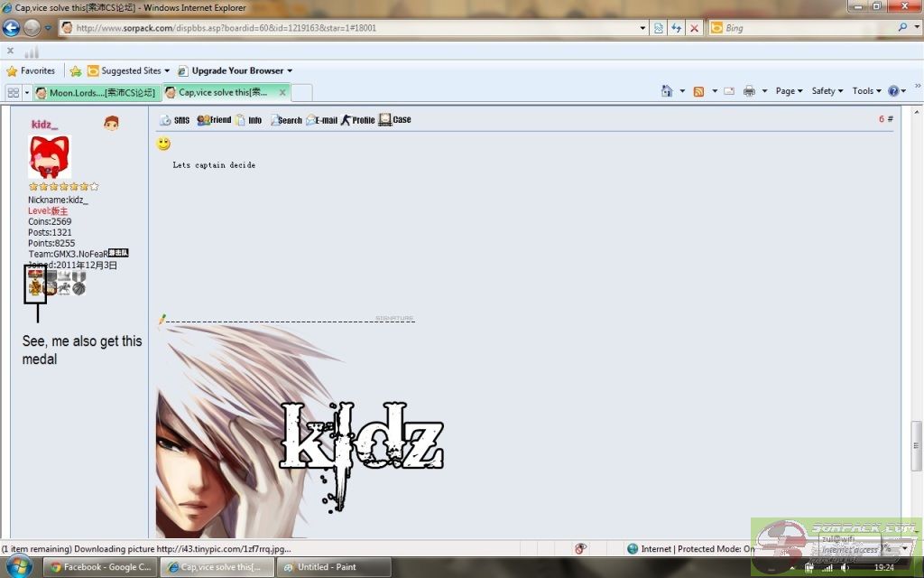
Task: Expand the Safety dropdown menu
Action: point(827,91)
